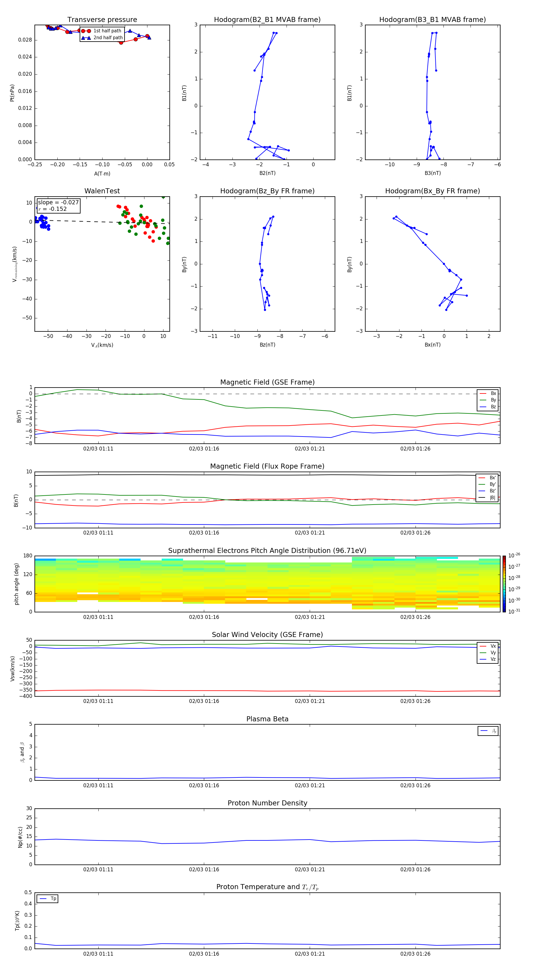Click the 'Transverse pressure' plot title
The image size is (535, 980).
click(x=102, y=20)
